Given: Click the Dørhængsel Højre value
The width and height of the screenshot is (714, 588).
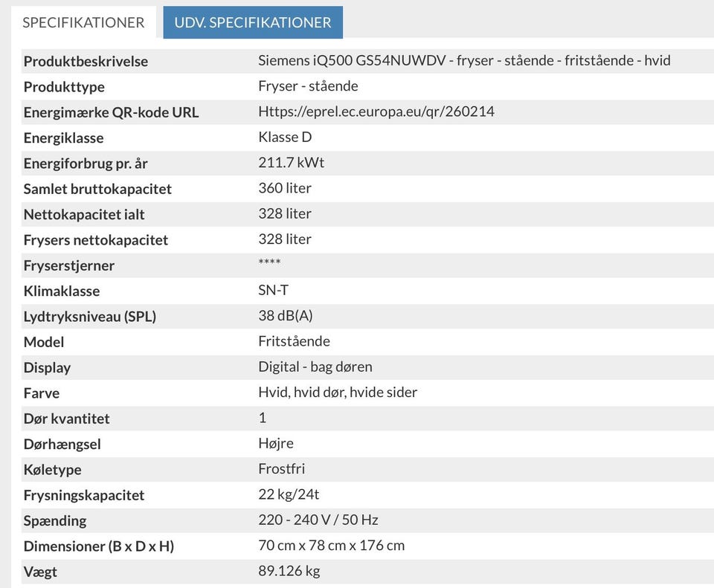Looking at the screenshot, I should coord(276,443).
